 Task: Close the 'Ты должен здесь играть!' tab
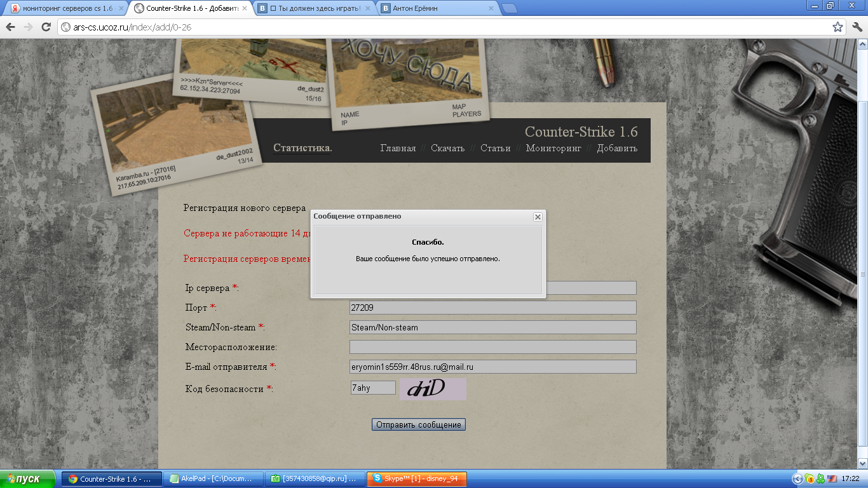pyautogui.click(x=367, y=9)
